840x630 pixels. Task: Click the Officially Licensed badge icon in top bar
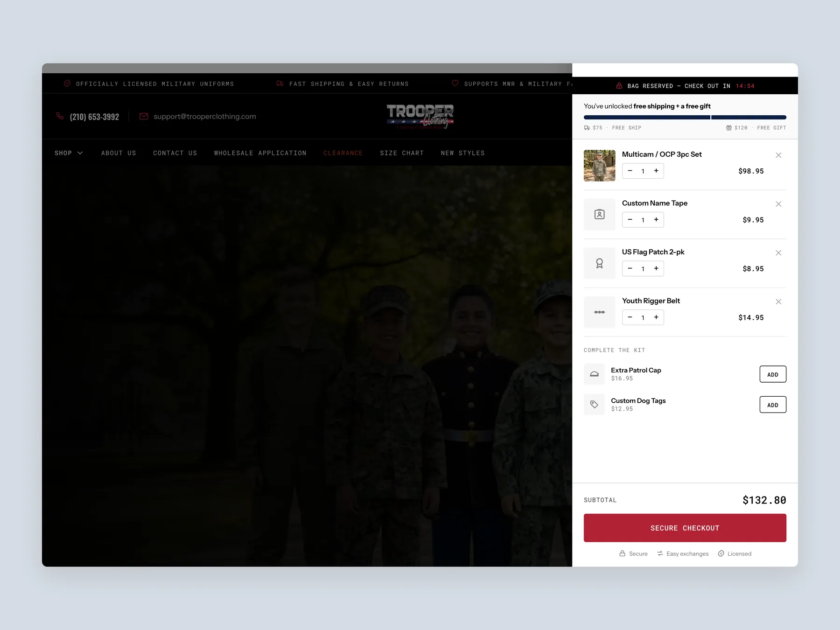pyautogui.click(x=67, y=84)
